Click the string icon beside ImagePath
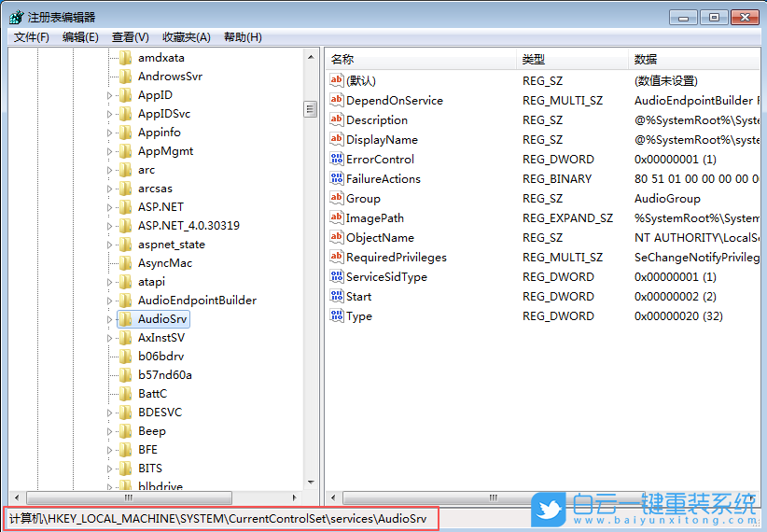Screen dimensions: 767x532 point(337,217)
